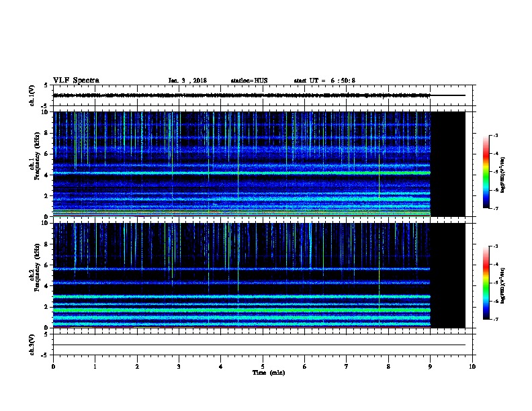532x411 pixels.
Task: Click the flat ch.3 waveform line
Action: (x=259, y=345)
